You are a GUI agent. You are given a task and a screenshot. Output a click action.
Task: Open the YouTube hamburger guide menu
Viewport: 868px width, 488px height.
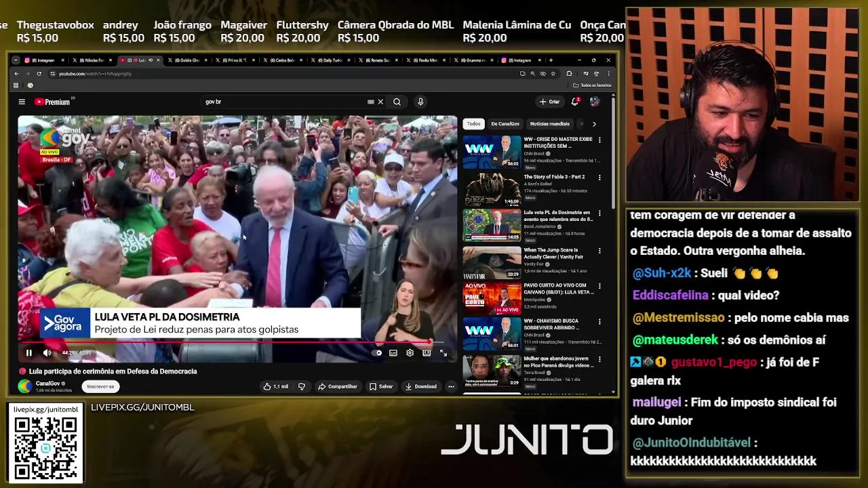[x=22, y=102]
